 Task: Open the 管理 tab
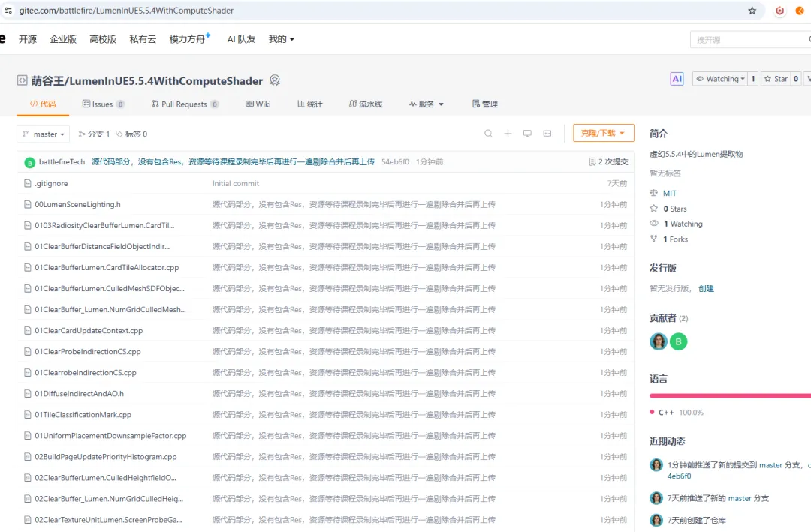tap(484, 104)
